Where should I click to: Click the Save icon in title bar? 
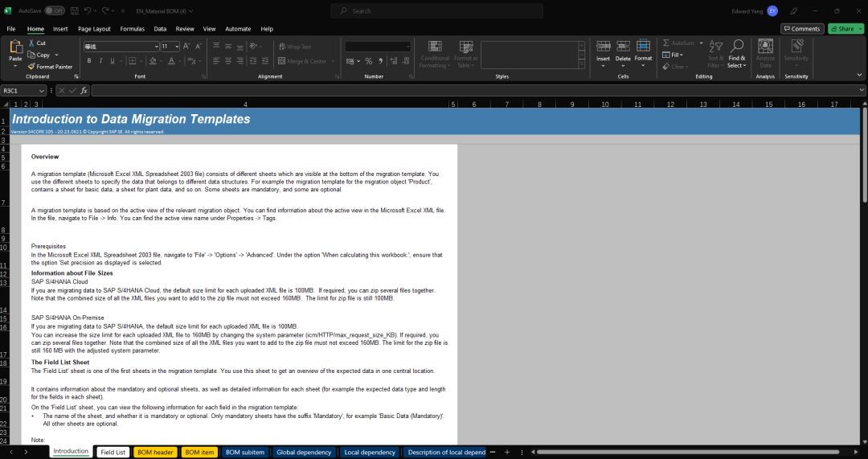coord(74,10)
